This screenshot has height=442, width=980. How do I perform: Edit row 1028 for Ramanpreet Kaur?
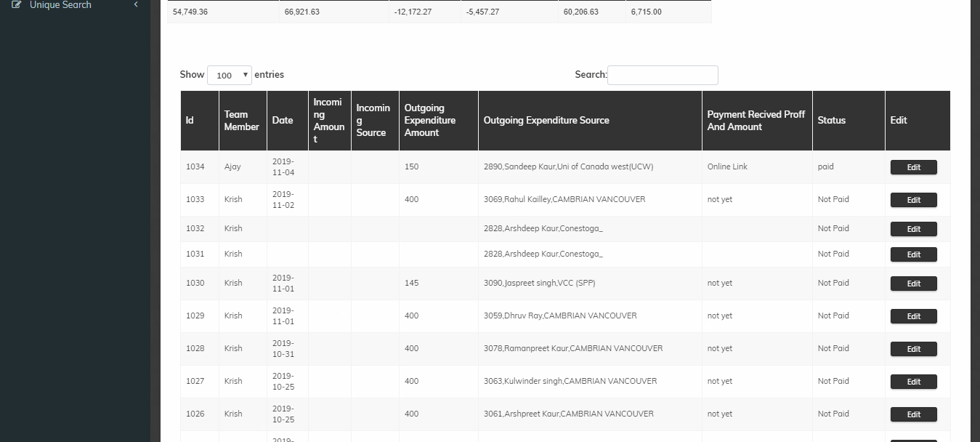(x=913, y=349)
